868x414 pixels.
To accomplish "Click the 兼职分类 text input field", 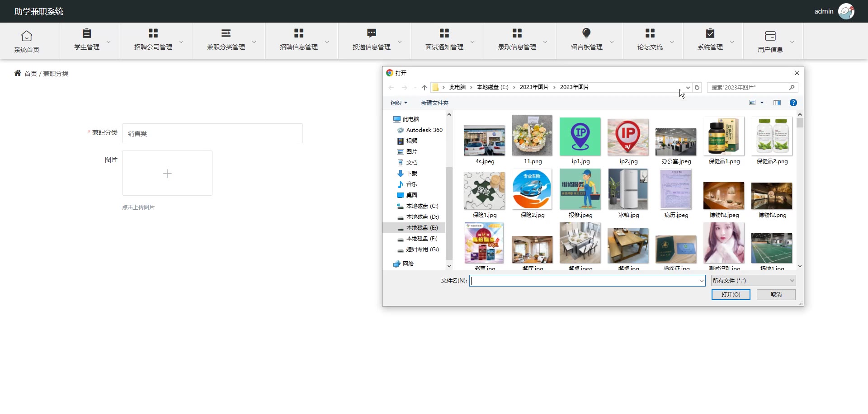I will click(212, 133).
